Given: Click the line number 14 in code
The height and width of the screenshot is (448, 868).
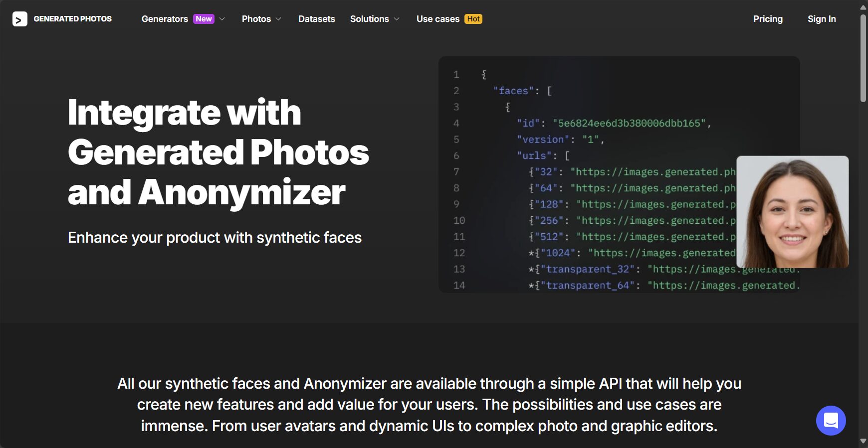Looking at the screenshot, I should pyautogui.click(x=459, y=286).
